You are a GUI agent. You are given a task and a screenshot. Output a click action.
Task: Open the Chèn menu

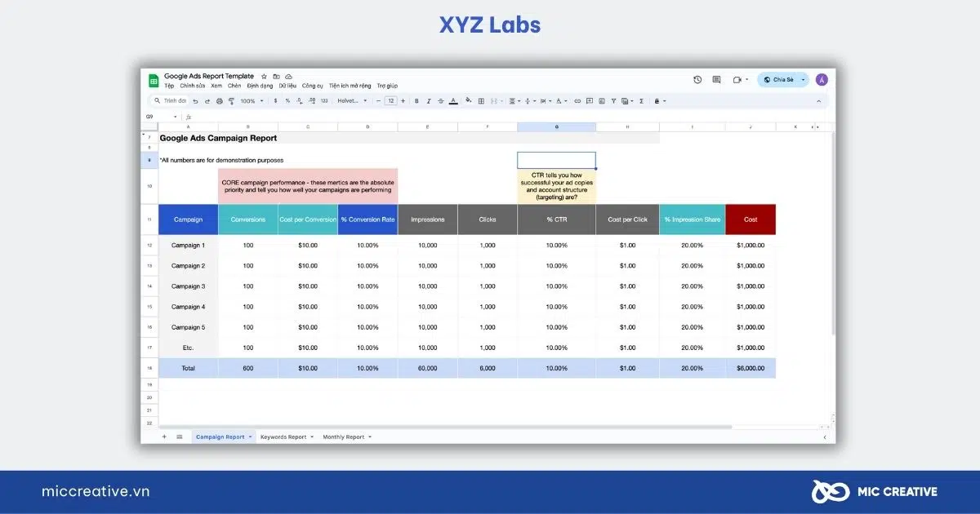[234, 86]
